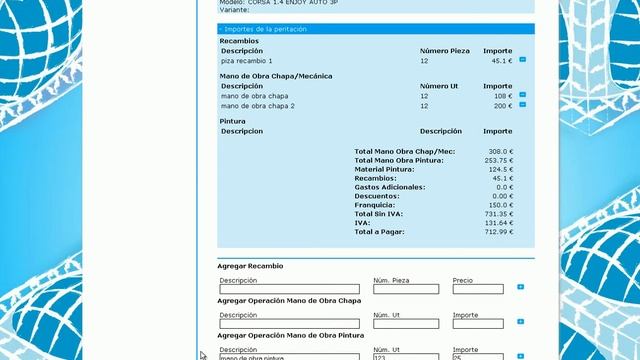
Task: Click 'Gastos Adicionales:' label
Action: point(390,187)
